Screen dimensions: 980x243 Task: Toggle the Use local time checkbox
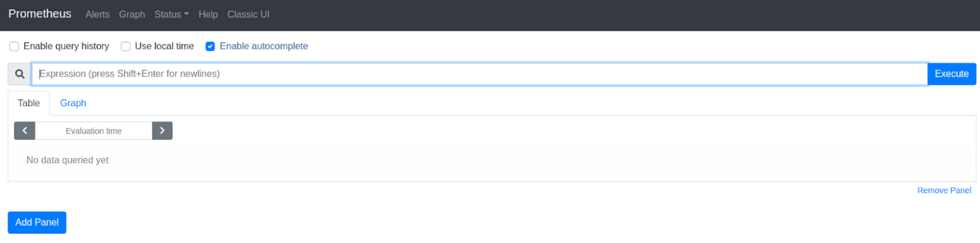(x=126, y=46)
